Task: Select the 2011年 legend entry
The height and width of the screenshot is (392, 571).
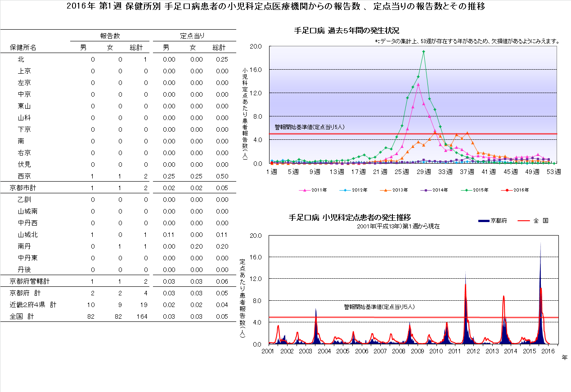Action: pyautogui.click(x=313, y=190)
